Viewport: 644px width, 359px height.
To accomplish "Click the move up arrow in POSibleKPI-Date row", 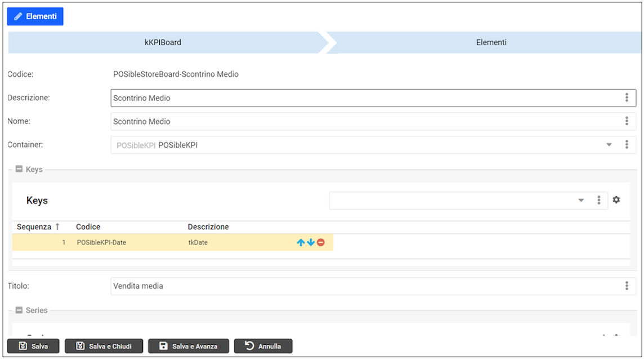I will [x=301, y=242].
